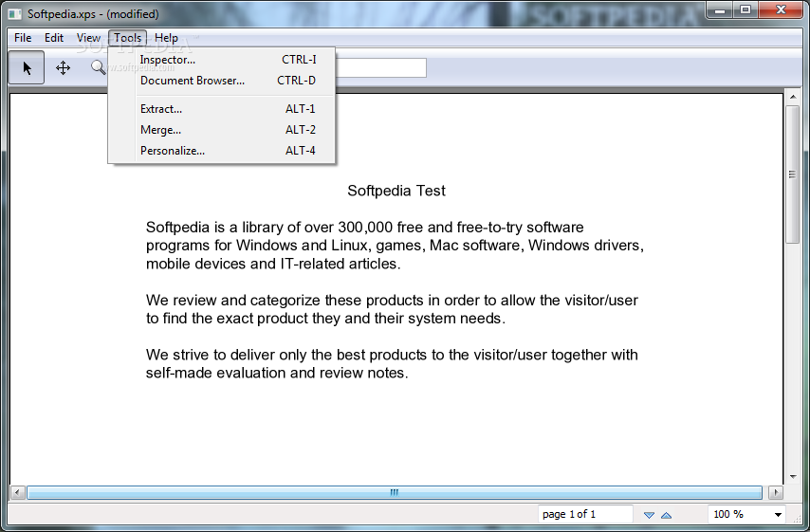Image resolution: width=810 pixels, height=532 pixels.
Task: Choose Inspector... from Tools menu
Action: point(222,60)
